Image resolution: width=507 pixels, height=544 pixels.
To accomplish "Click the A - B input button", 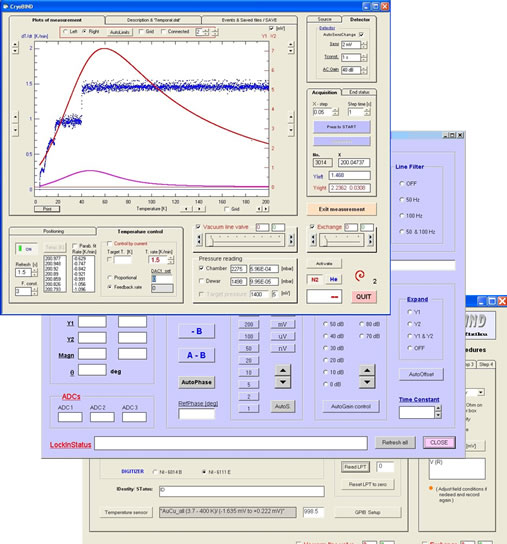I will pyautogui.click(x=196, y=355).
